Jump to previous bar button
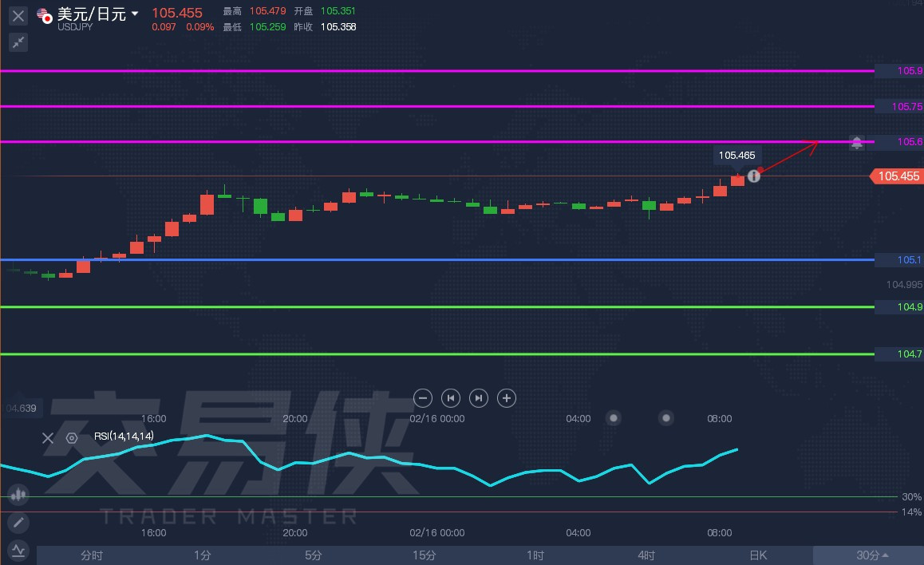Viewport: 924px width, 565px height. (x=451, y=398)
